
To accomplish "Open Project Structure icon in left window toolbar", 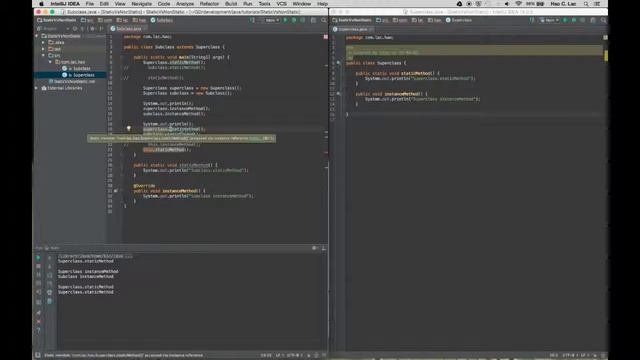I will (x=313, y=20).
